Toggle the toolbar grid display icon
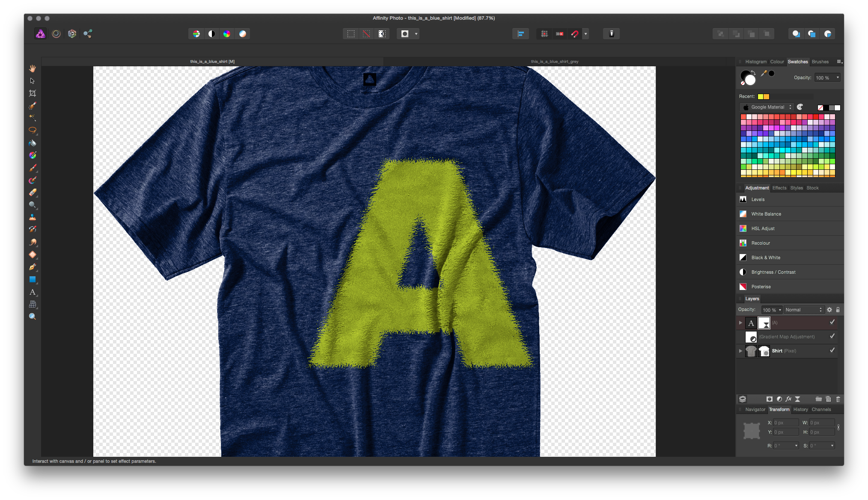 pos(544,34)
